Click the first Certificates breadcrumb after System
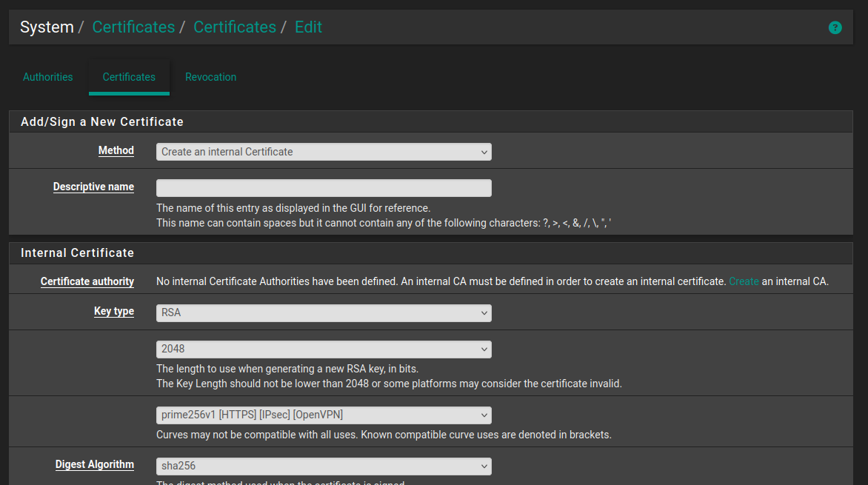 coord(133,27)
